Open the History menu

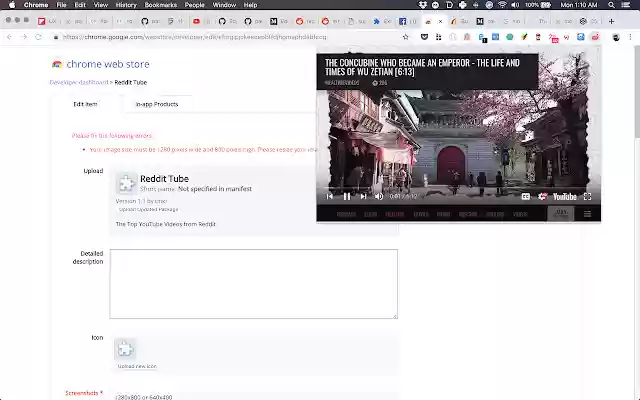[126, 5]
